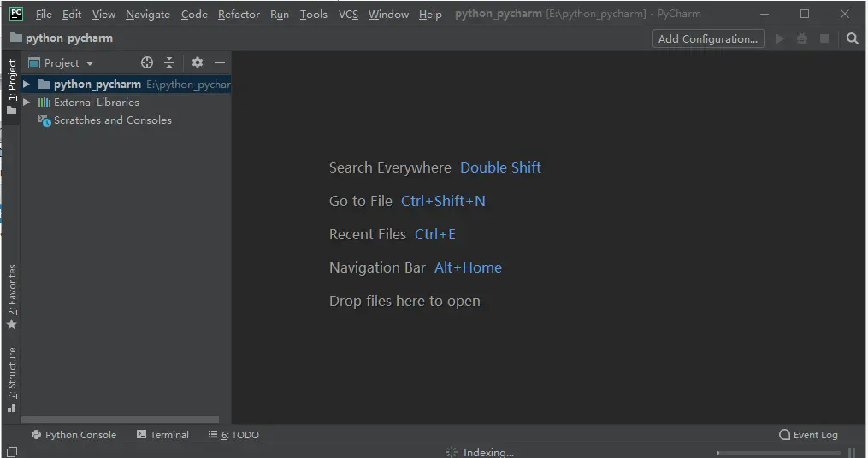Click the indexing progress bar

point(779,453)
